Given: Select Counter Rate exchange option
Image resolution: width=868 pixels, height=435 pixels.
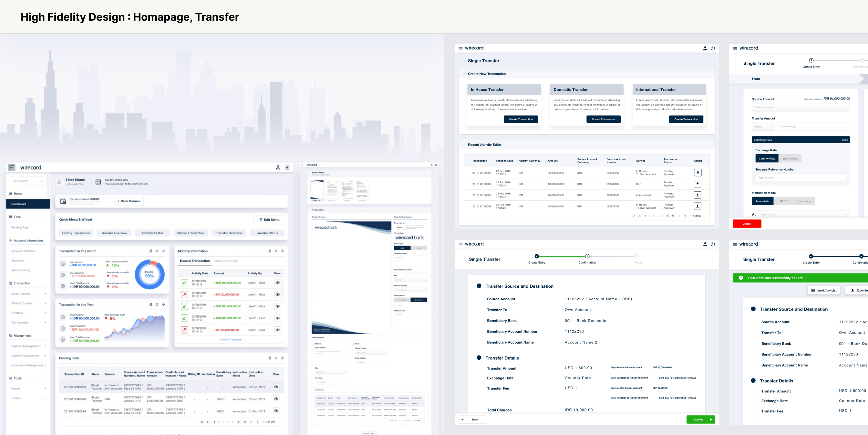Looking at the screenshot, I should pyautogui.click(x=767, y=158).
